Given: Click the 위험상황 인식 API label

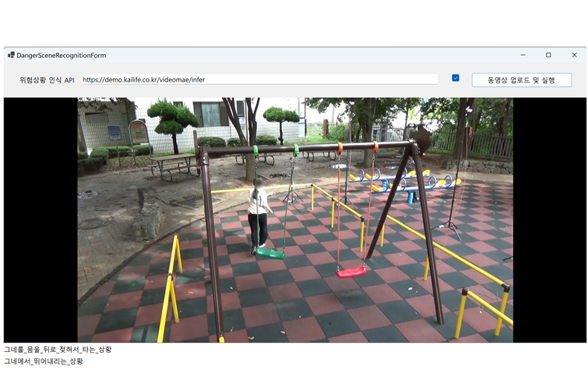Looking at the screenshot, I should click(47, 80).
